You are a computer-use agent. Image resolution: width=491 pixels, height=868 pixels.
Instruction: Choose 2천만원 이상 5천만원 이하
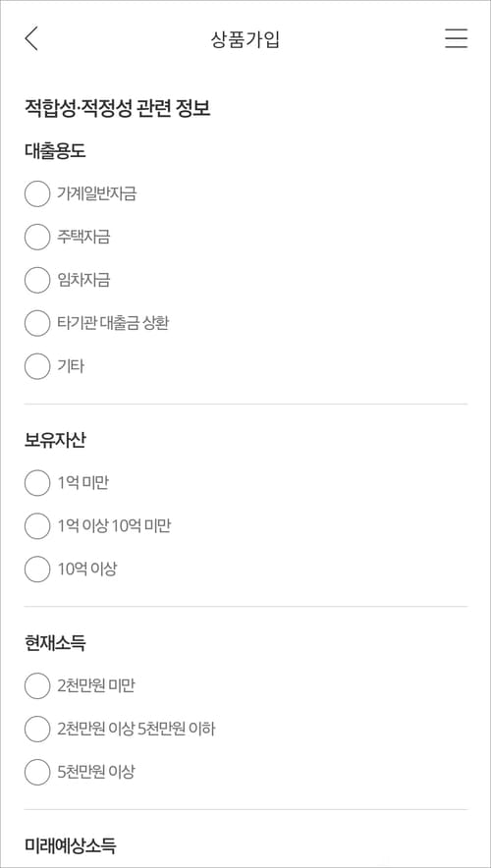pyautogui.click(x=37, y=729)
